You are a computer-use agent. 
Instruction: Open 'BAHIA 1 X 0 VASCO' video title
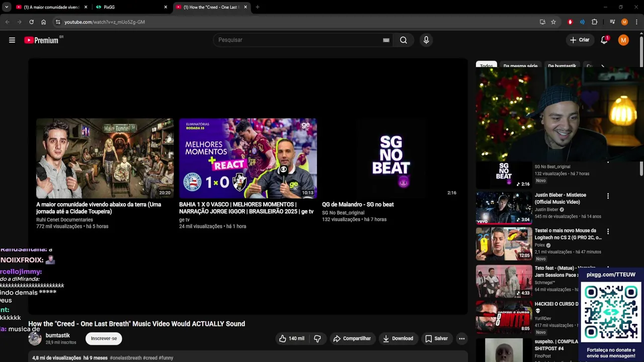246,208
